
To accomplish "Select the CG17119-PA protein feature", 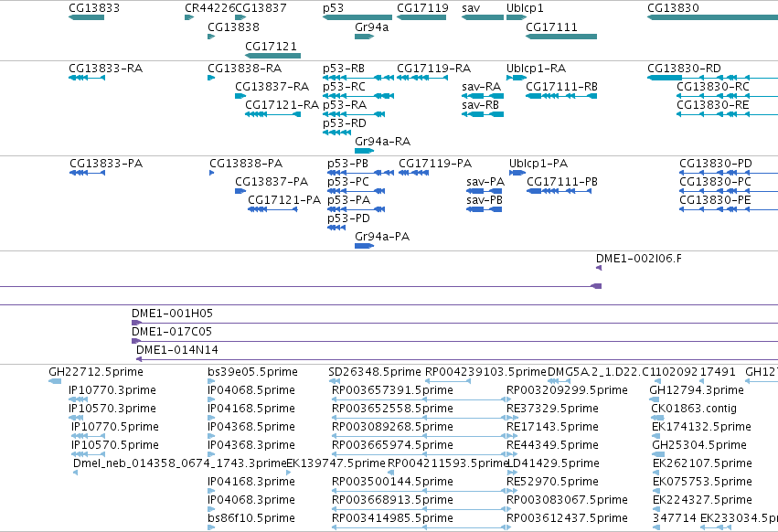I will (414, 173).
